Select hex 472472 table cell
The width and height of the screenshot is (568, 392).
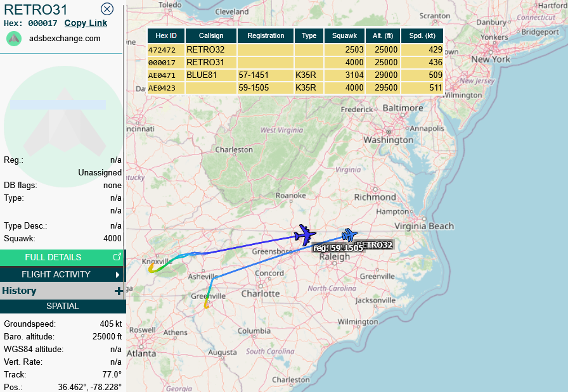point(166,50)
